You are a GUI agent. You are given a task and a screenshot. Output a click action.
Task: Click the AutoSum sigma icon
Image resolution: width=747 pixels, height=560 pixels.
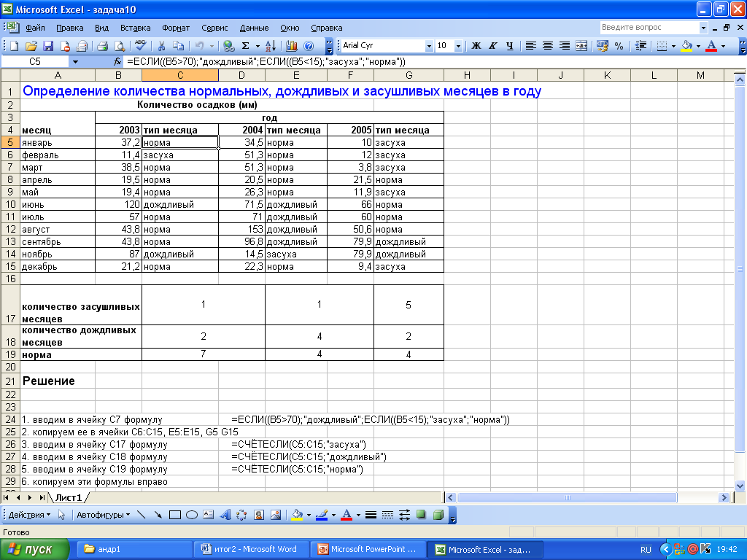246,46
